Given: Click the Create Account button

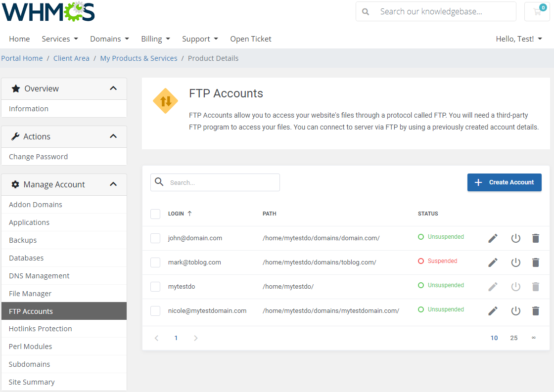Looking at the screenshot, I should [504, 182].
